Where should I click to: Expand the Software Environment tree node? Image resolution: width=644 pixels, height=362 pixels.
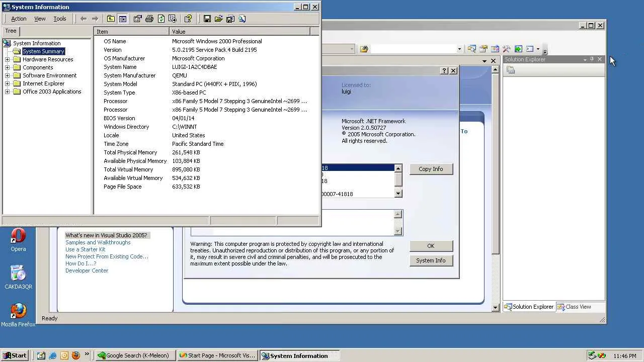click(7, 75)
